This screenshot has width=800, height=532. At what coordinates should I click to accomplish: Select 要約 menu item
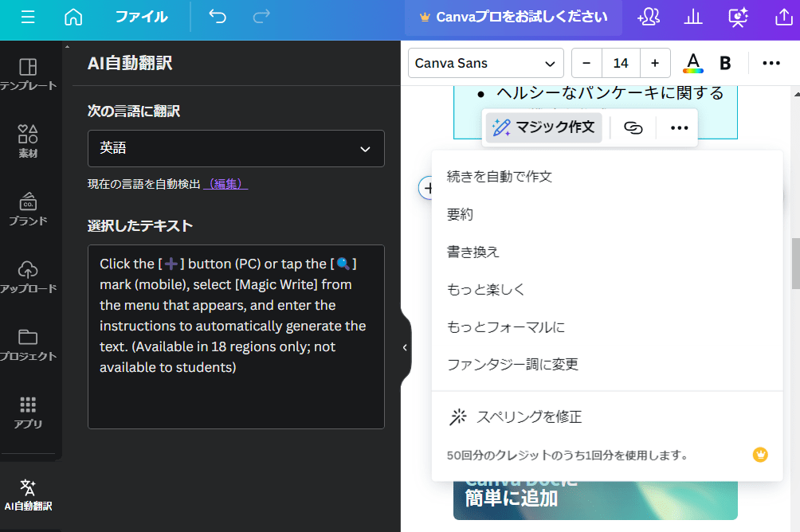click(607, 214)
